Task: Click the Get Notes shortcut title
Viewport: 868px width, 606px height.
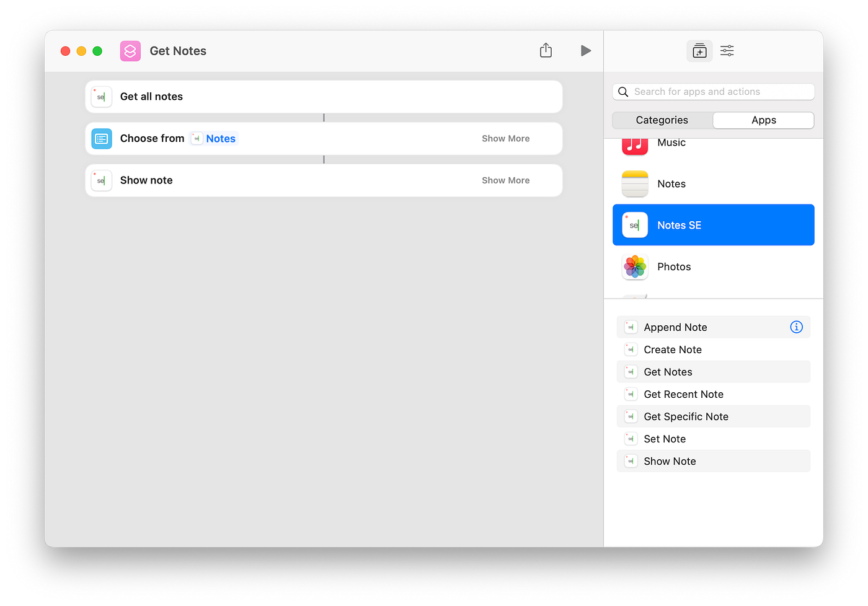Action: (178, 51)
